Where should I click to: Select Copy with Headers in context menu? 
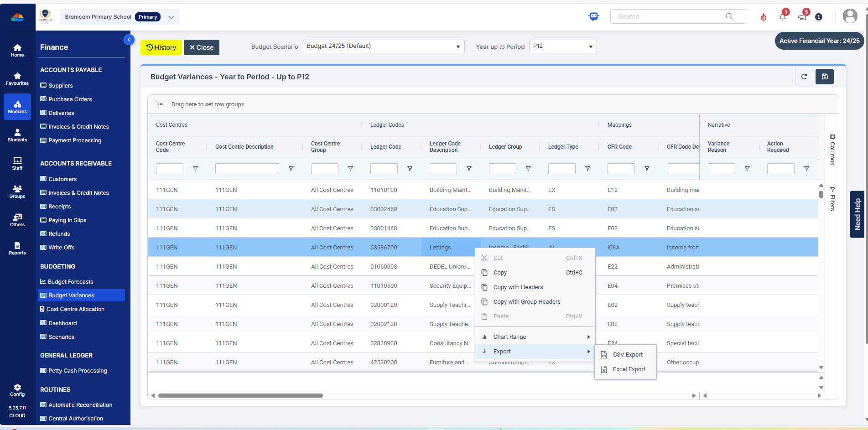[518, 287]
